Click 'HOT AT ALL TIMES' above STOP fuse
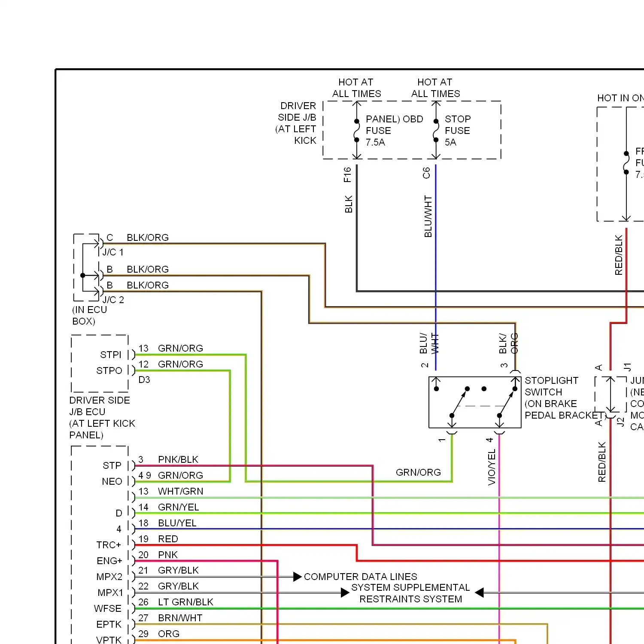Viewport: 644px width, 644px height. (x=435, y=88)
